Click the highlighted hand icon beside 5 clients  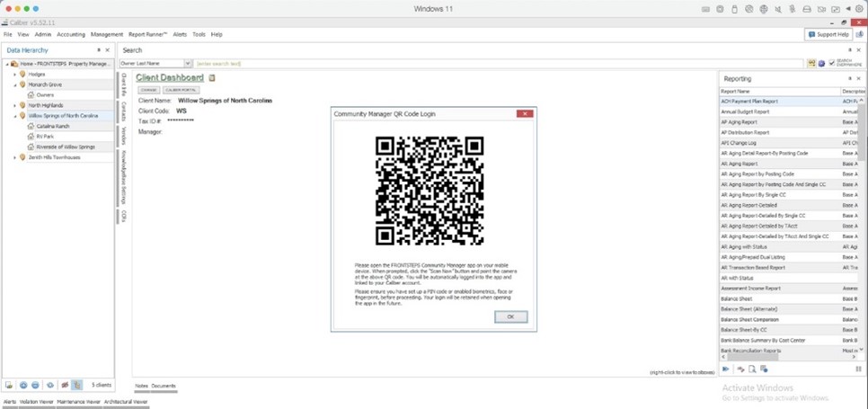click(x=77, y=385)
